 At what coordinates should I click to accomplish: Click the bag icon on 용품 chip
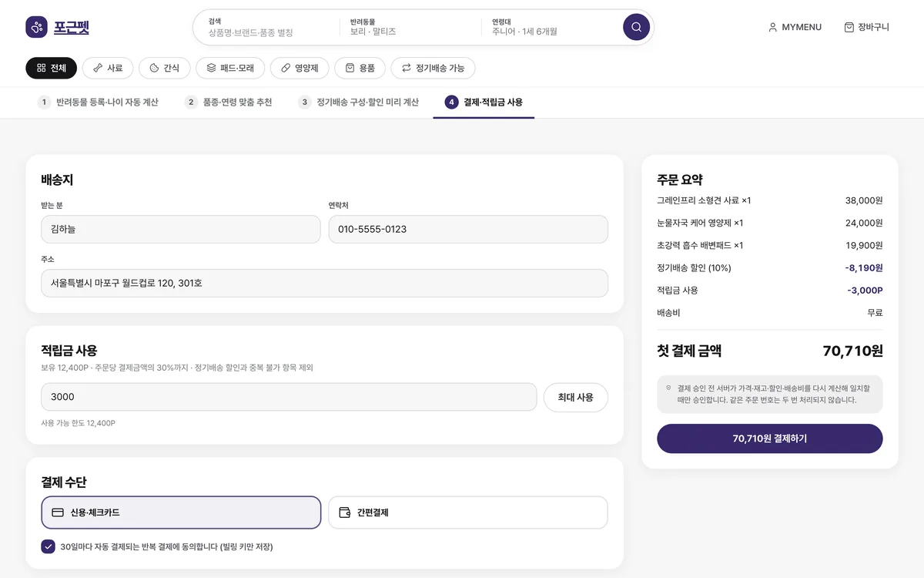pyautogui.click(x=350, y=68)
